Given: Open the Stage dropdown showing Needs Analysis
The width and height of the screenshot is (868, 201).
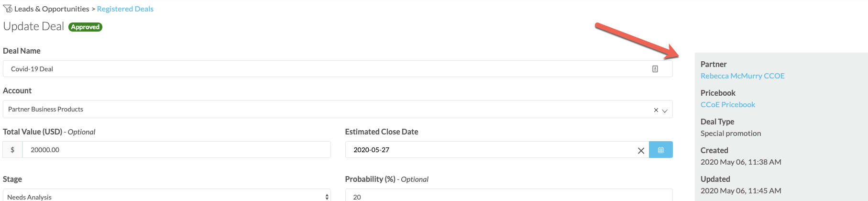Looking at the screenshot, I should (x=166, y=196).
